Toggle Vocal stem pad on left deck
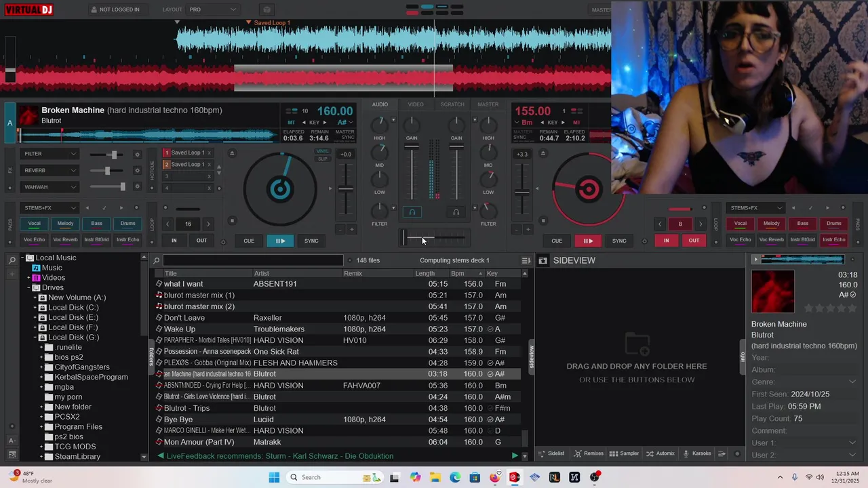Image resolution: width=868 pixels, height=488 pixels. point(34,224)
